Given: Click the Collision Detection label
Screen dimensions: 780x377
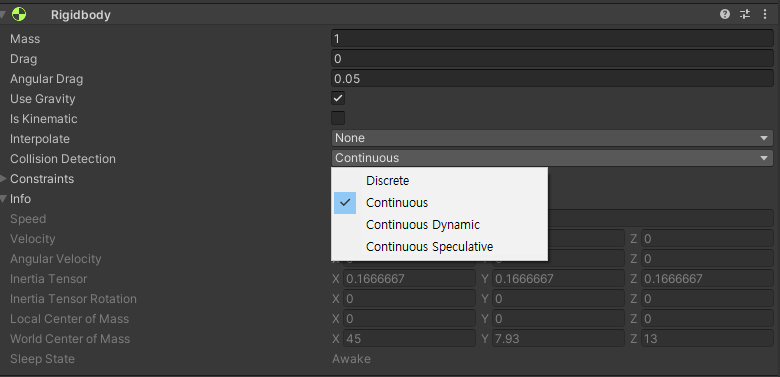Looking at the screenshot, I should (x=63, y=159).
